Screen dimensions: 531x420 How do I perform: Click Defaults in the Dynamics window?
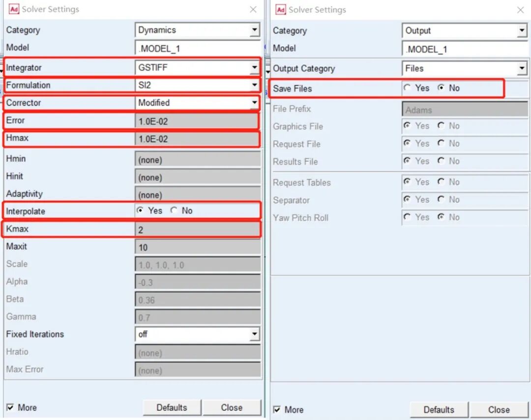(172, 408)
